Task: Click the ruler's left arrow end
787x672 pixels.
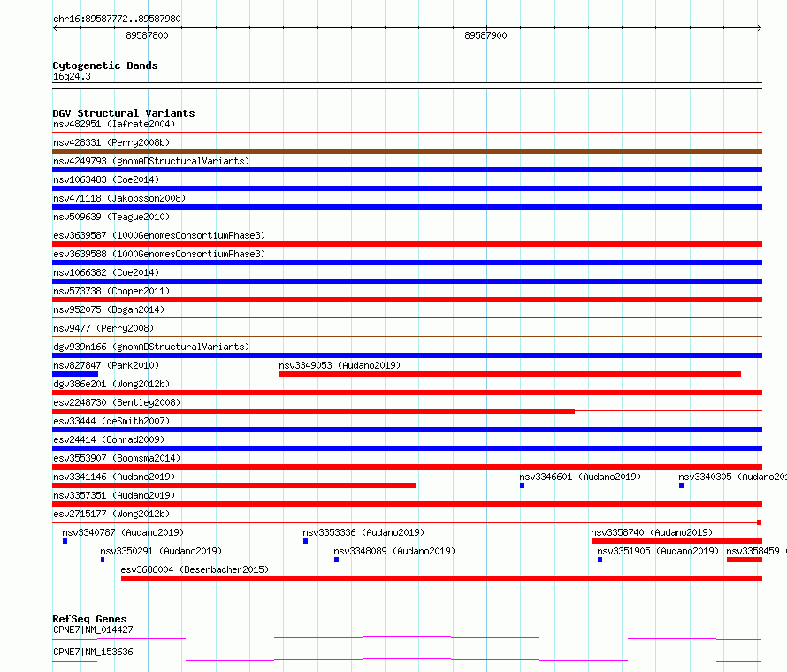Action: (x=55, y=28)
